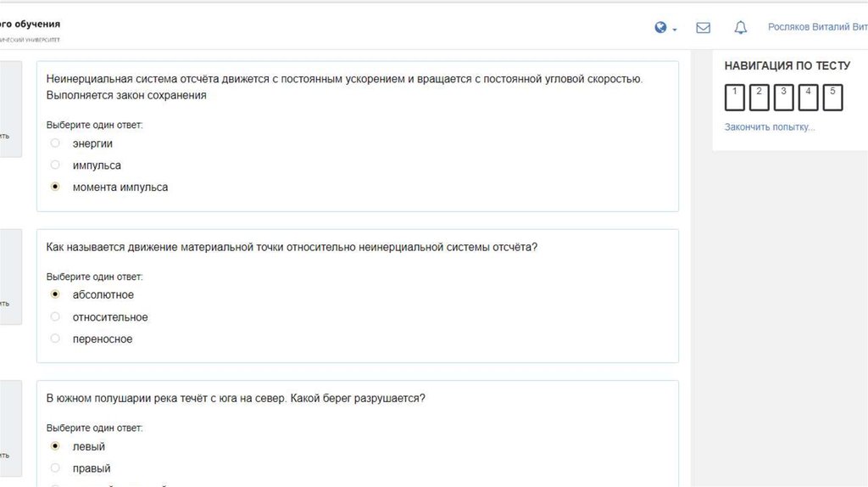Go to question 1 in test navigation
The height and width of the screenshot is (487, 868).
pyautogui.click(x=735, y=98)
